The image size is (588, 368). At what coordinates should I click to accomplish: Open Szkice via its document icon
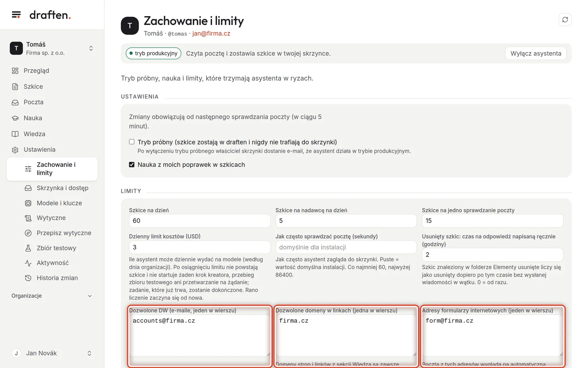coord(15,87)
